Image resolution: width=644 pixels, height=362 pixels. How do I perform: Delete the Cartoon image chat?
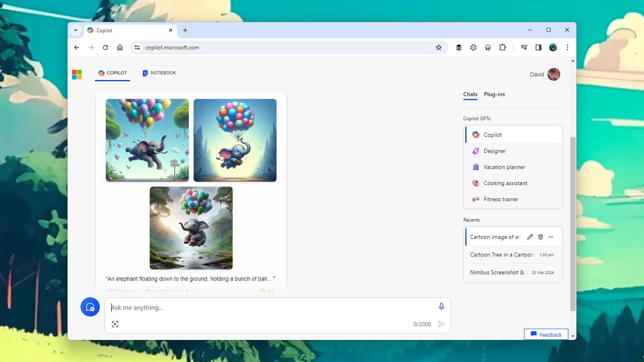pos(540,237)
